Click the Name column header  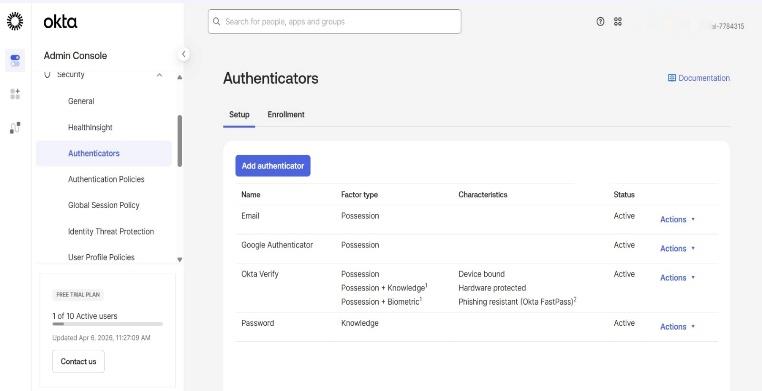tap(251, 194)
